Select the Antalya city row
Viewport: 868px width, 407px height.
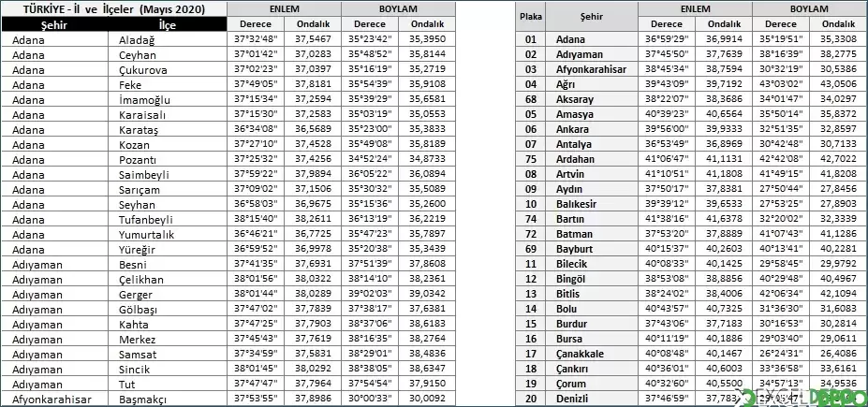[691, 144]
